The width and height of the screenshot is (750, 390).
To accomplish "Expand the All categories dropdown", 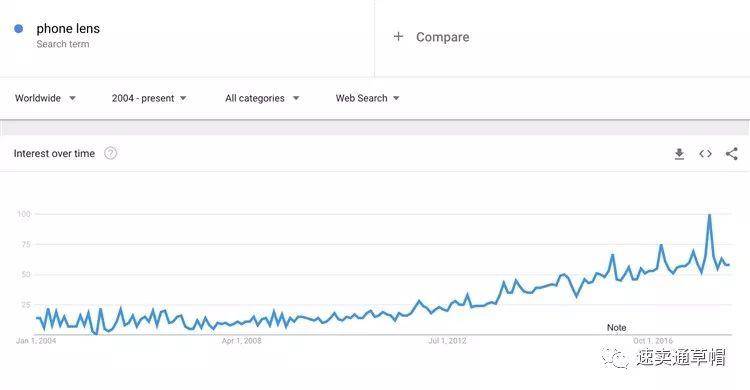I will pyautogui.click(x=262, y=98).
